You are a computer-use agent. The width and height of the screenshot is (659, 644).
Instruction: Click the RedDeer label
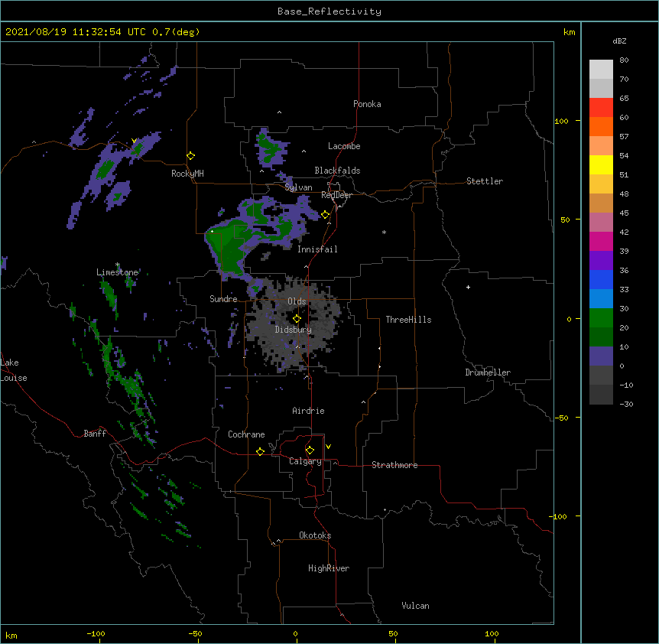(336, 195)
